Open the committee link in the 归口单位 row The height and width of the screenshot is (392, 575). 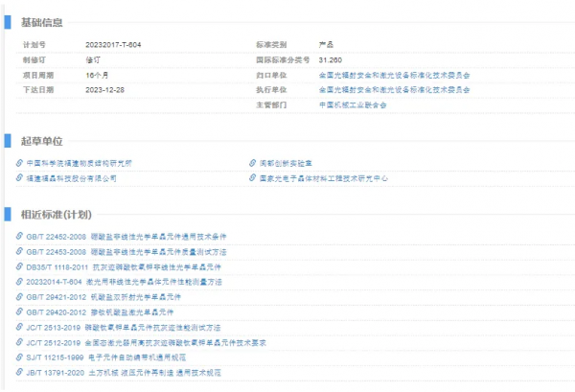click(x=394, y=73)
